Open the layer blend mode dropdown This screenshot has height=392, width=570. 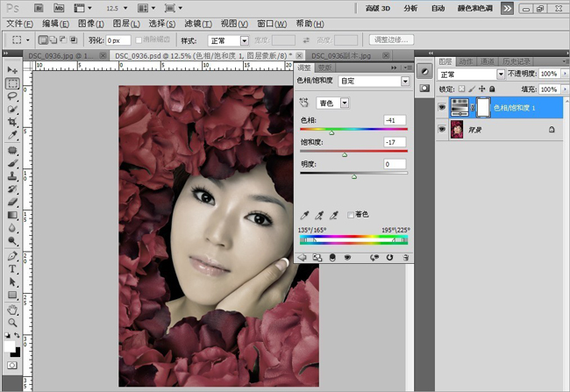(501, 75)
